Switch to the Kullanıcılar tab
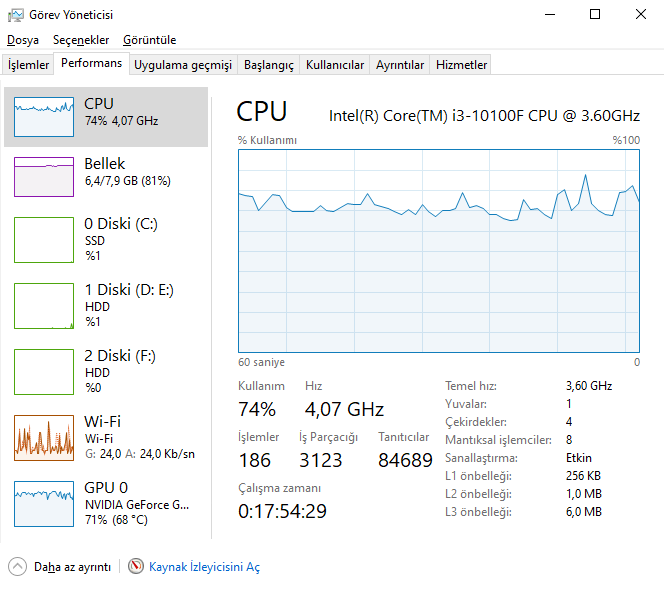The height and width of the screenshot is (591, 664). (x=335, y=65)
